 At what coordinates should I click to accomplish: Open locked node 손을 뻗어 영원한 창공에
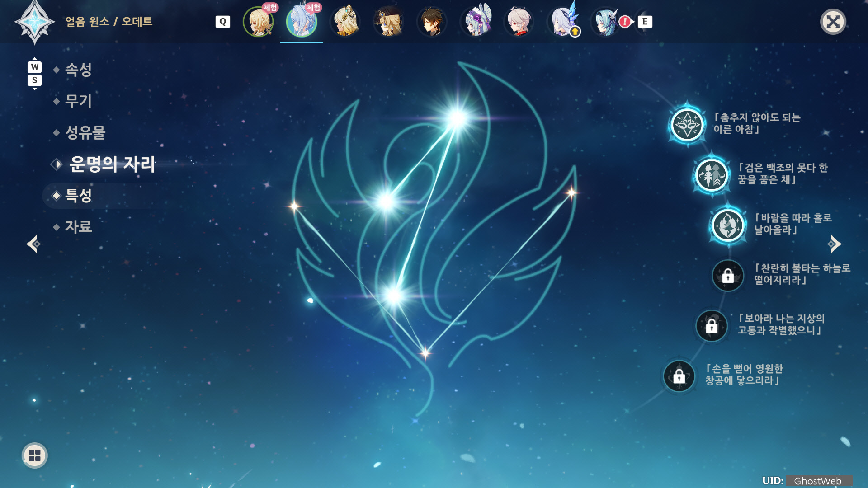tap(679, 375)
